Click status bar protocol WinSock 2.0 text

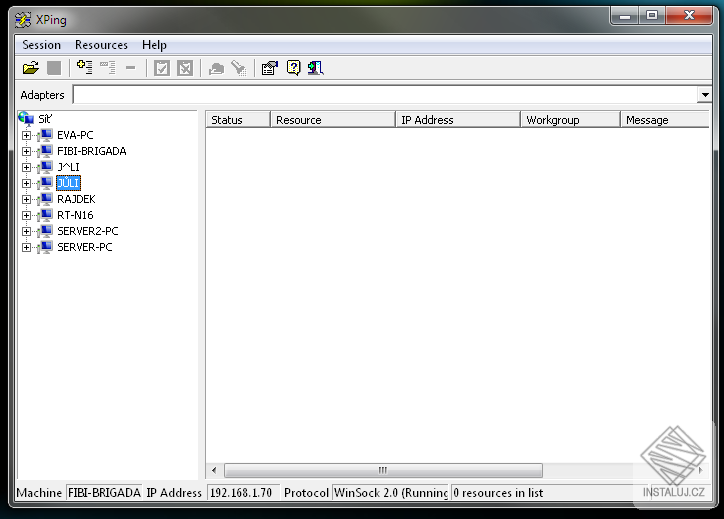[391, 493]
